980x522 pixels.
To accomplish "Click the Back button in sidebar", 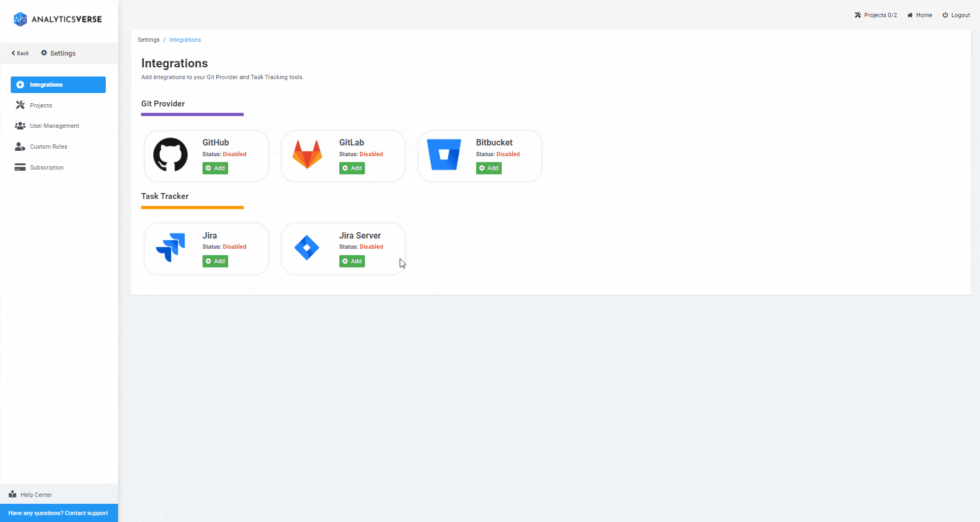I will pos(20,53).
